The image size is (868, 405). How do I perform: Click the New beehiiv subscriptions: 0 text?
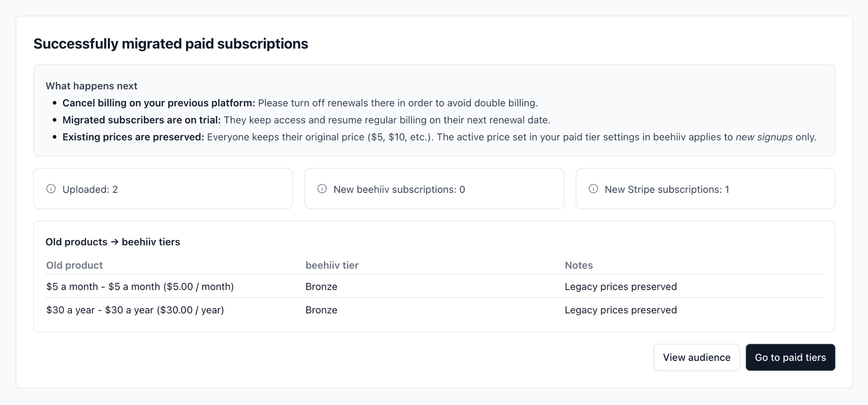399,190
